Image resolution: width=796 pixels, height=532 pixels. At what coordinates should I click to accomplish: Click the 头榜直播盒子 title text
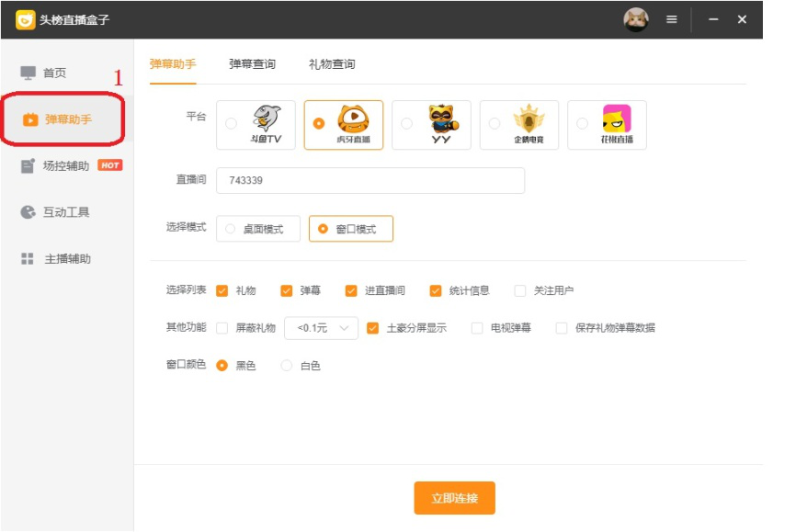[x=74, y=20]
